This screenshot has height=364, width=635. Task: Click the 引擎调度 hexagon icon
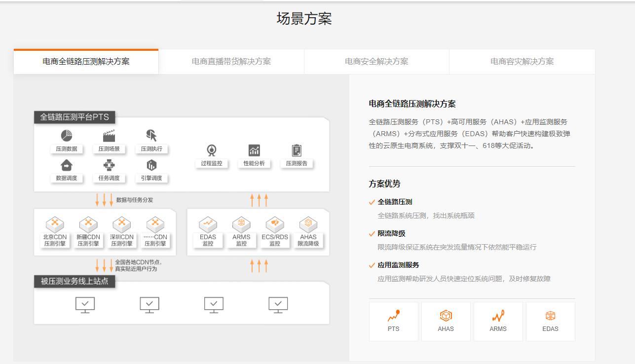pos(151,165)
